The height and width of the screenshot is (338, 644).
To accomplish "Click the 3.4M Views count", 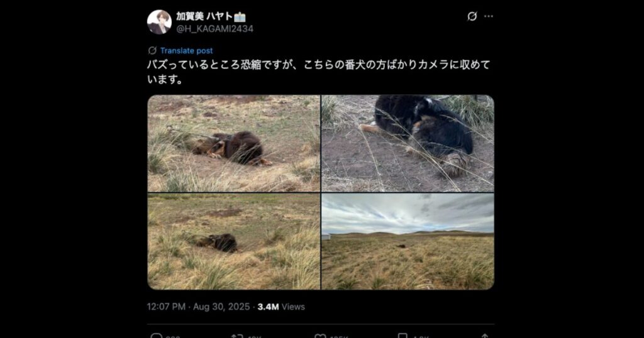I will [x=281, y=307].
